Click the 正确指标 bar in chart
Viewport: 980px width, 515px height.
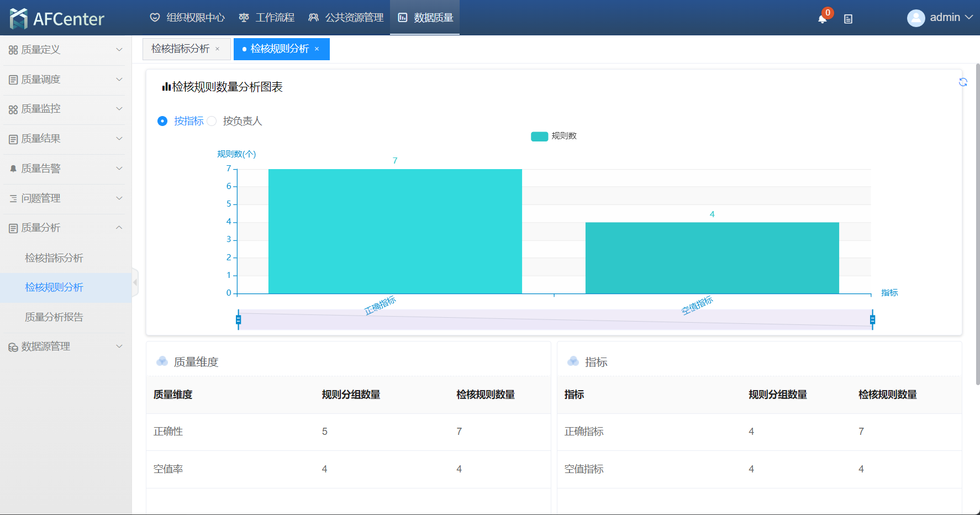click(395, 231)
